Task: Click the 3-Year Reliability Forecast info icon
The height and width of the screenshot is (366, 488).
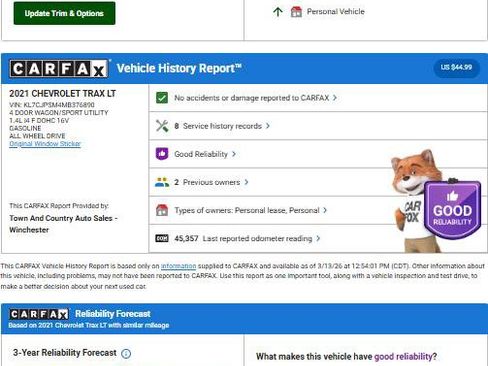Action: pyautogui.click(x=126, y=353)
